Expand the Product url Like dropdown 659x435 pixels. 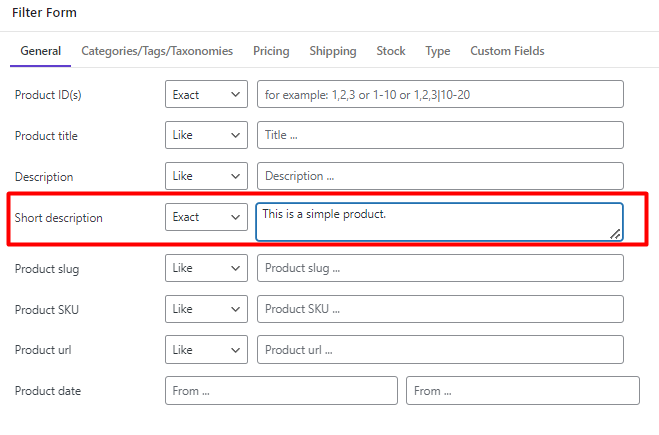coord(206,350)
